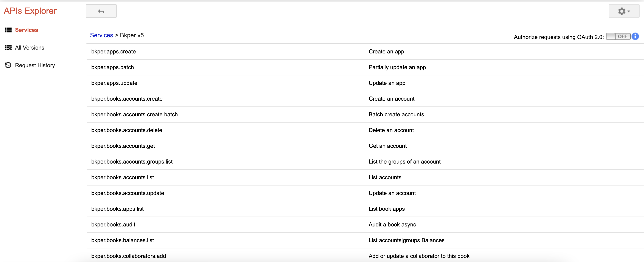644x262 pixels.
Task: Open the bkper.books.accounts.get method
Action: [x=123, y=146]
